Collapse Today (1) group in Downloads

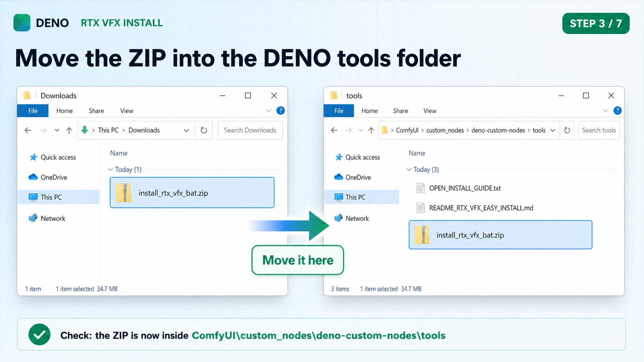[x=110, y=170]
